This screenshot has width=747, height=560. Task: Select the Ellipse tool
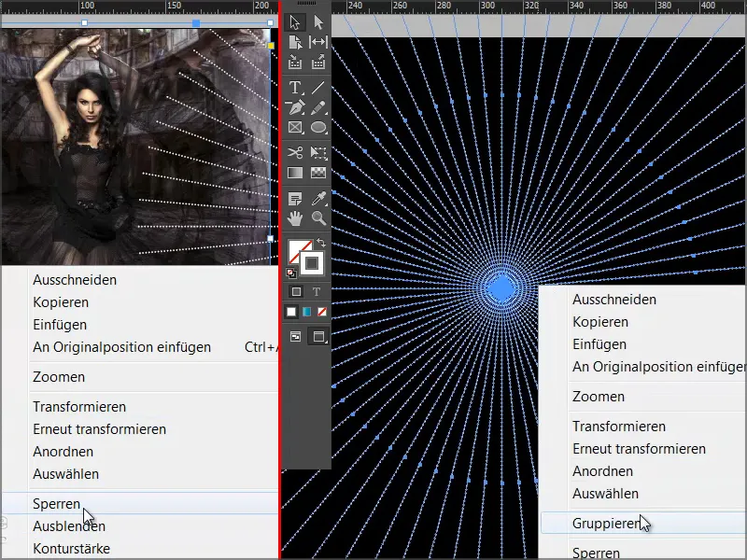318,128
